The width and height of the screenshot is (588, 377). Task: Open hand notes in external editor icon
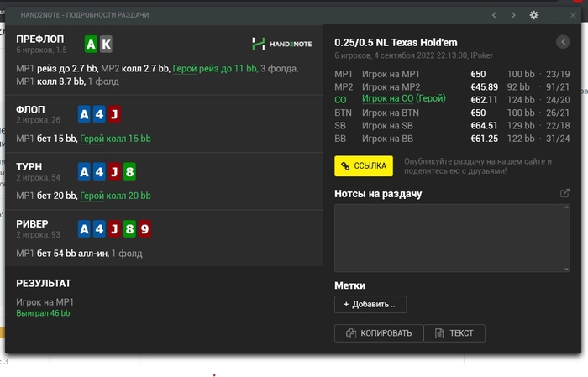point(564,194)
